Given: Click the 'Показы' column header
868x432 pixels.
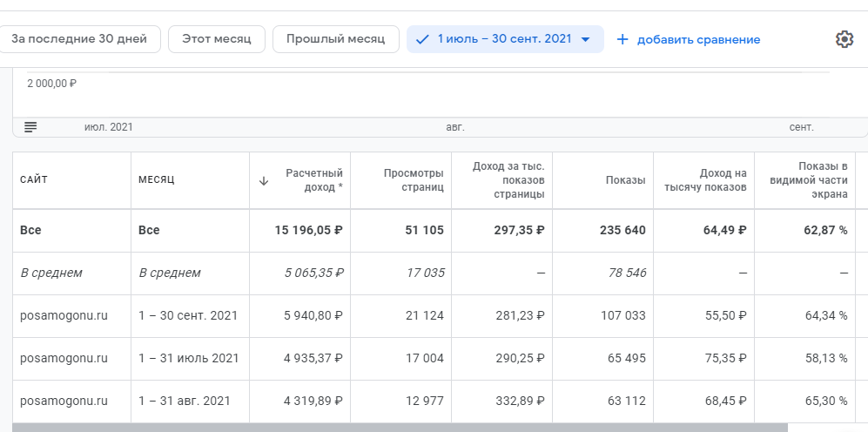Looking at the screenshot, I should coord(625,180).
